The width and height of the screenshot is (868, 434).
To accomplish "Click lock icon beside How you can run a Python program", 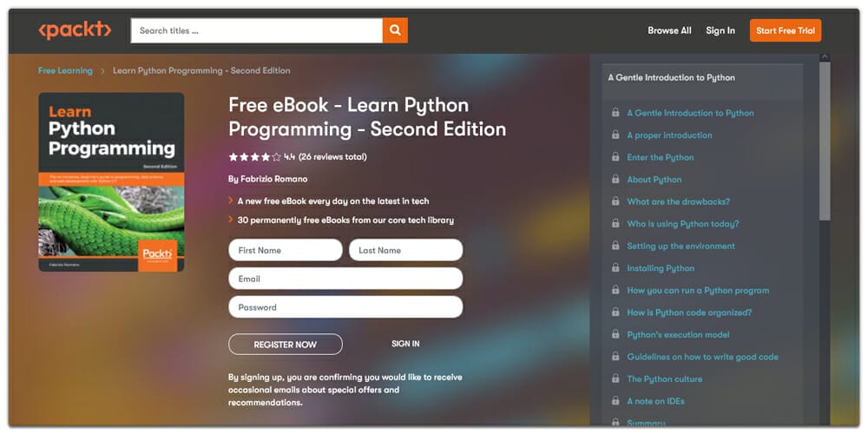I will point(615,290).
